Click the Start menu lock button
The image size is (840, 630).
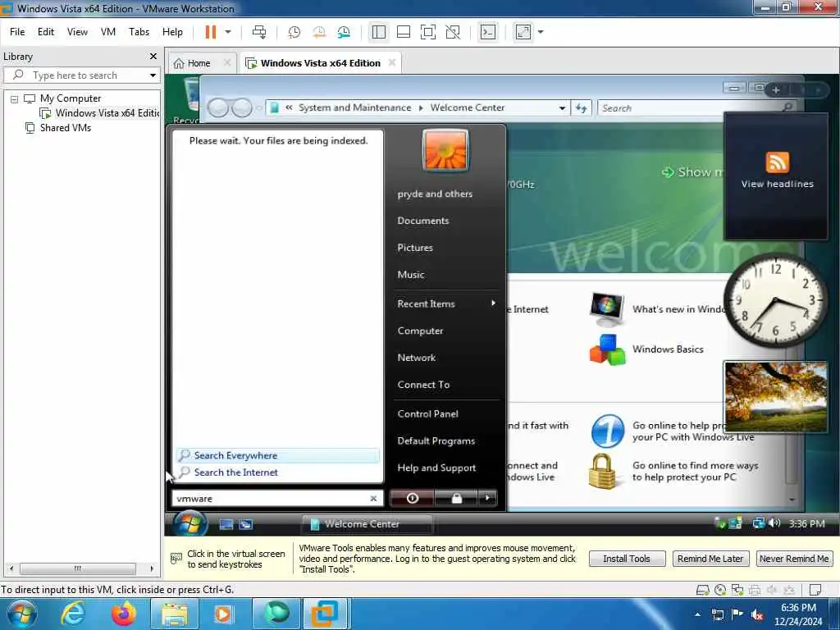[456, 498]
